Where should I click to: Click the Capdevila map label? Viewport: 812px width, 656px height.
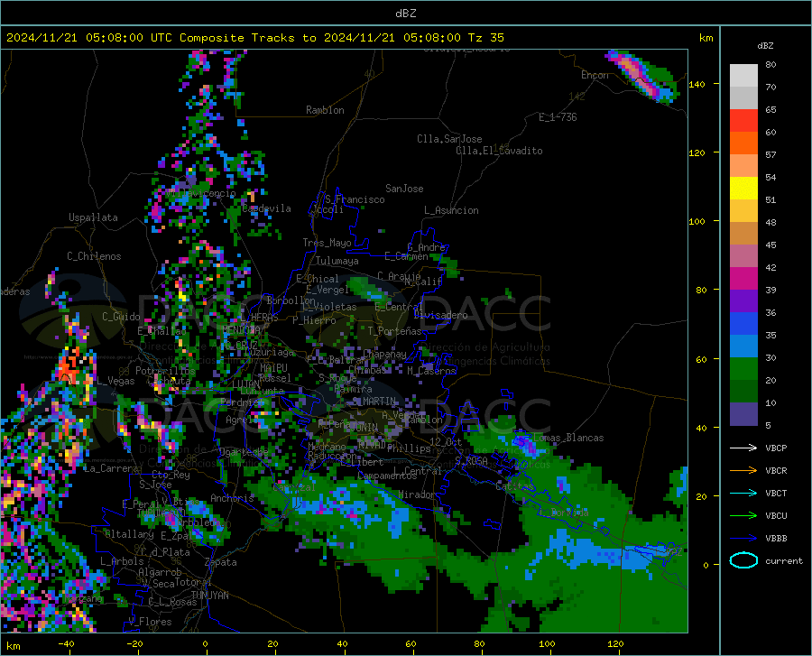click(x=267, y=208)
